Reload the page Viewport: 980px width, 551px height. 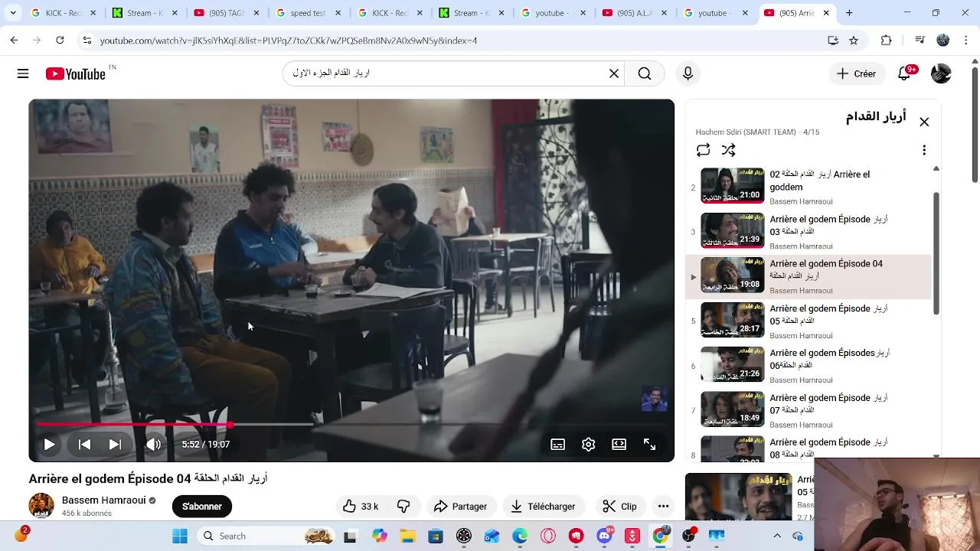60,41
